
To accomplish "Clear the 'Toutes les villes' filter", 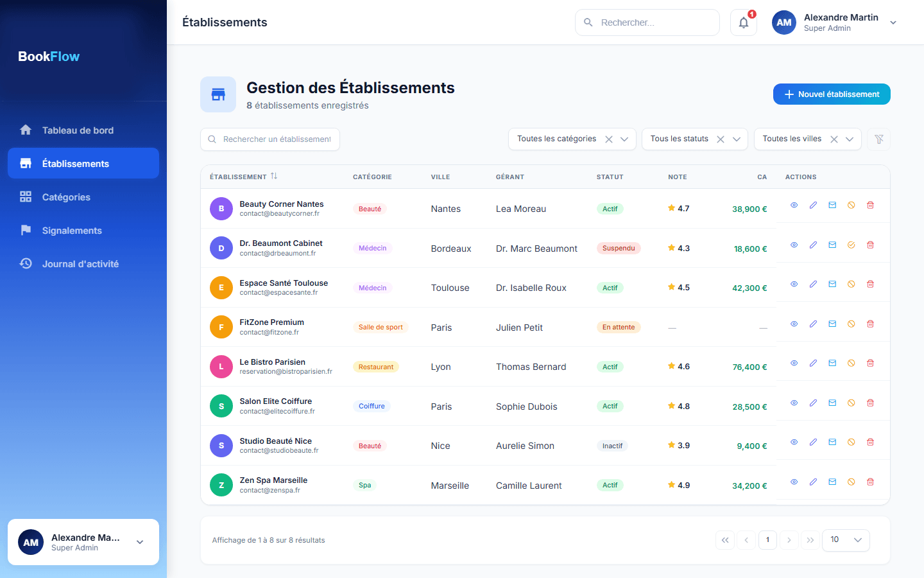I will pos(834,139).
